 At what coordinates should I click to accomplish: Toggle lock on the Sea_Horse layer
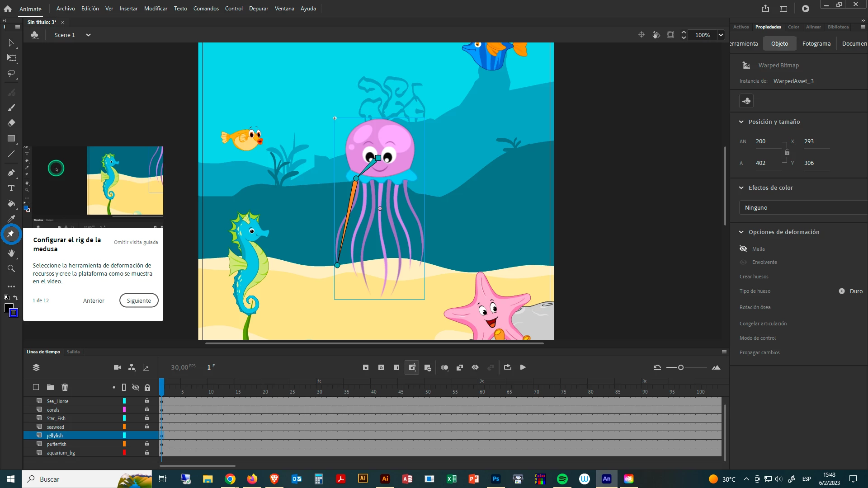[147, 401]
